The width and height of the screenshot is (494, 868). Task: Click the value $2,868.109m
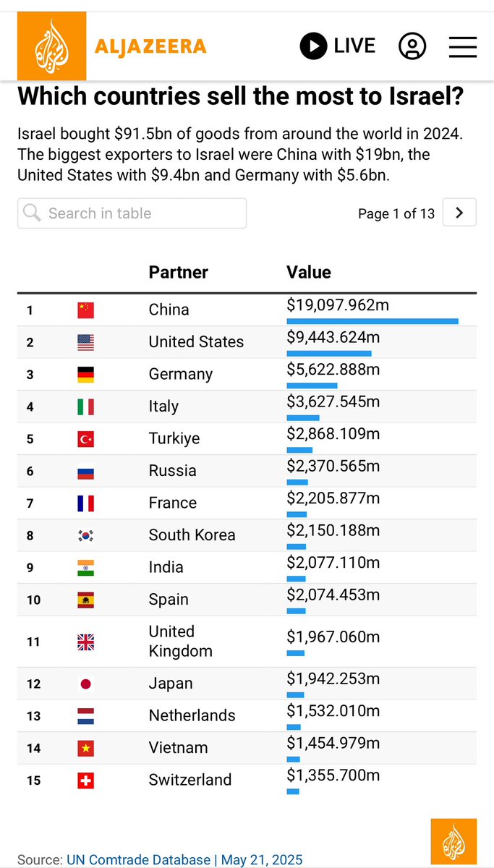point(333,434)
